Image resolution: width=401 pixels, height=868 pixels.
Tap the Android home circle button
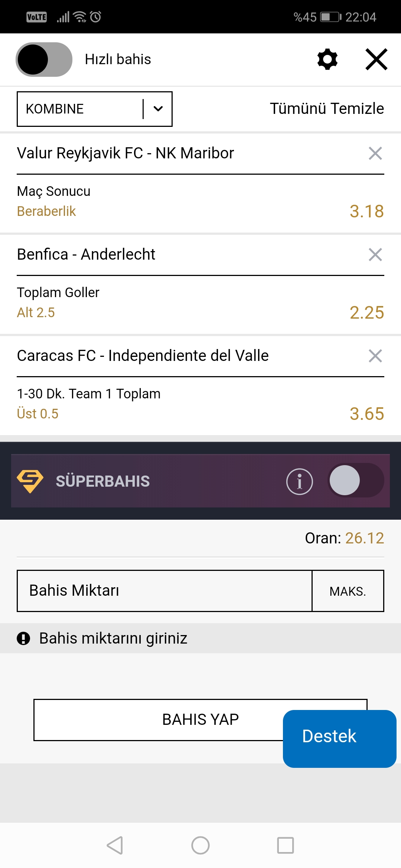(x=200, y=845)
